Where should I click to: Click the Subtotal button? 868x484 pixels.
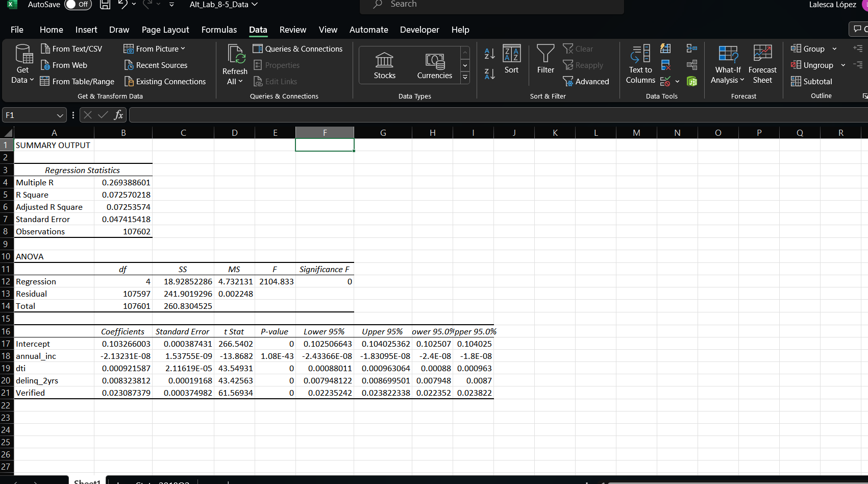pos(811,81)
